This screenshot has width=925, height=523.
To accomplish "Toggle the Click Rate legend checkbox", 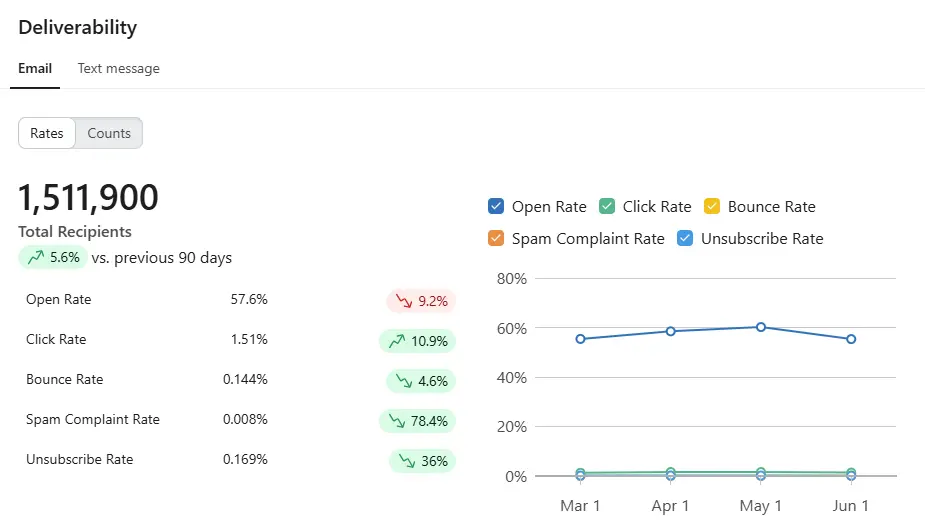I will tap(607, 206).
